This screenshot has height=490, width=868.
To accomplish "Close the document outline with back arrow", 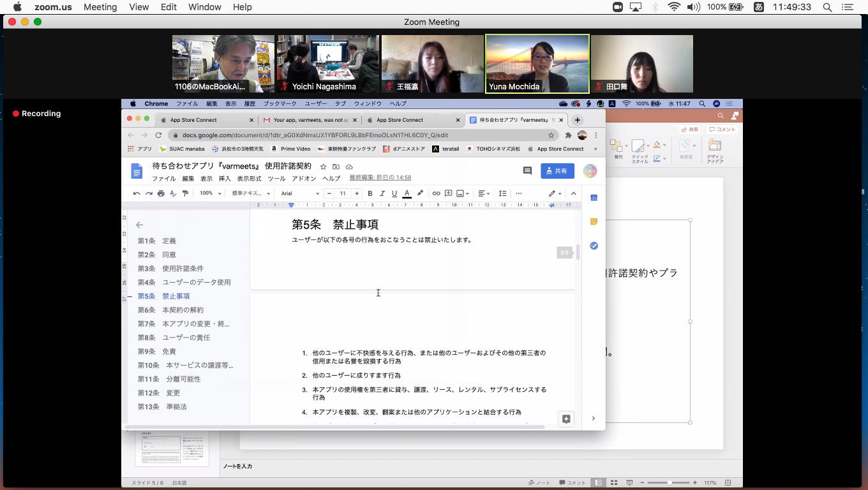I will point(139,225).
